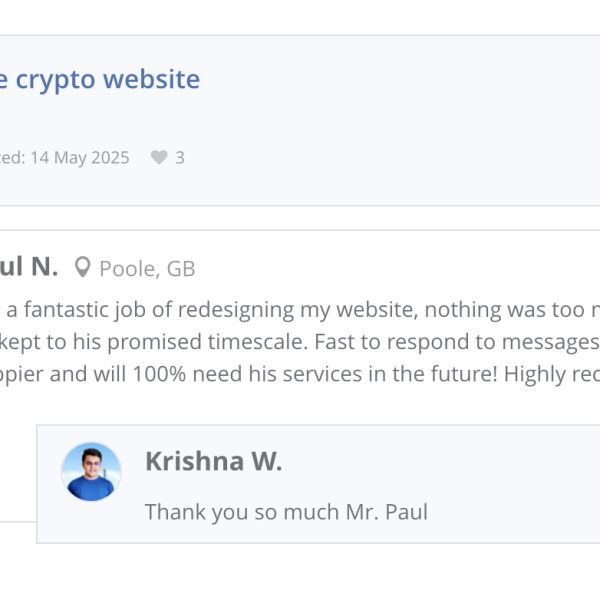Open reviewer Paul N.'s name
The height and width of the screenshot is (600, 600).
(28, 266)
